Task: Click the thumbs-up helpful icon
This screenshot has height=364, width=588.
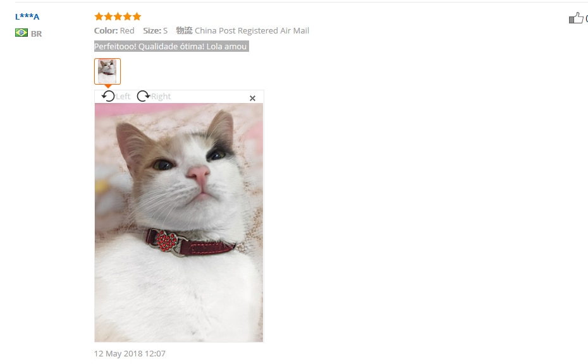Action: (576, 18)
